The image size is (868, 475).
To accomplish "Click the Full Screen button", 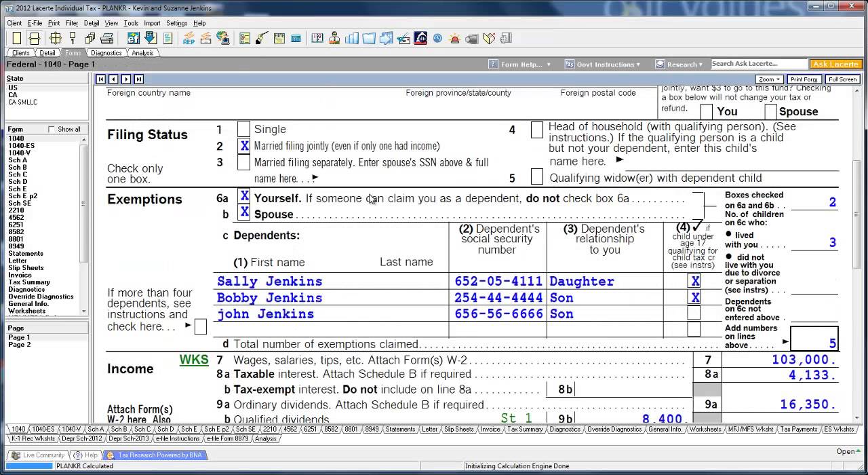I will 843,79.
